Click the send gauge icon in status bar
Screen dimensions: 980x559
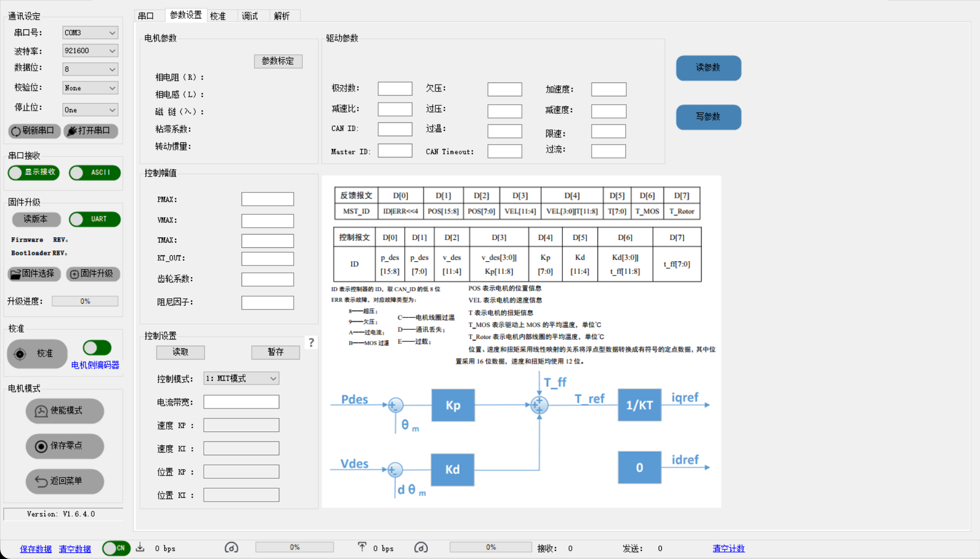coord(421,547)
